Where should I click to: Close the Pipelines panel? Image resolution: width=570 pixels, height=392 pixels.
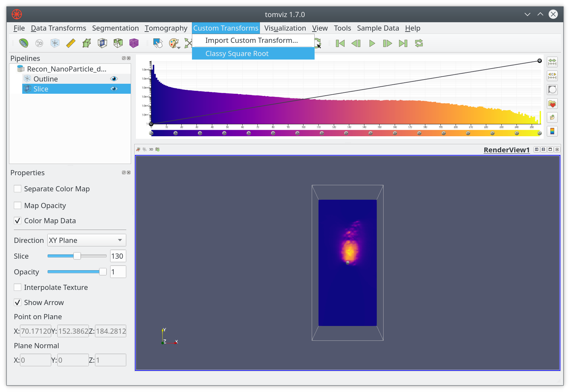click(129, 58)
